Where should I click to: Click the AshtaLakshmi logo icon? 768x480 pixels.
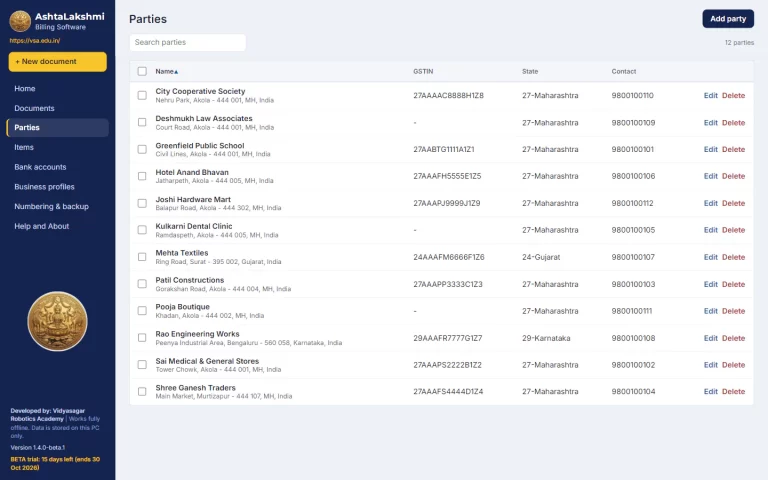coord(20,21)
